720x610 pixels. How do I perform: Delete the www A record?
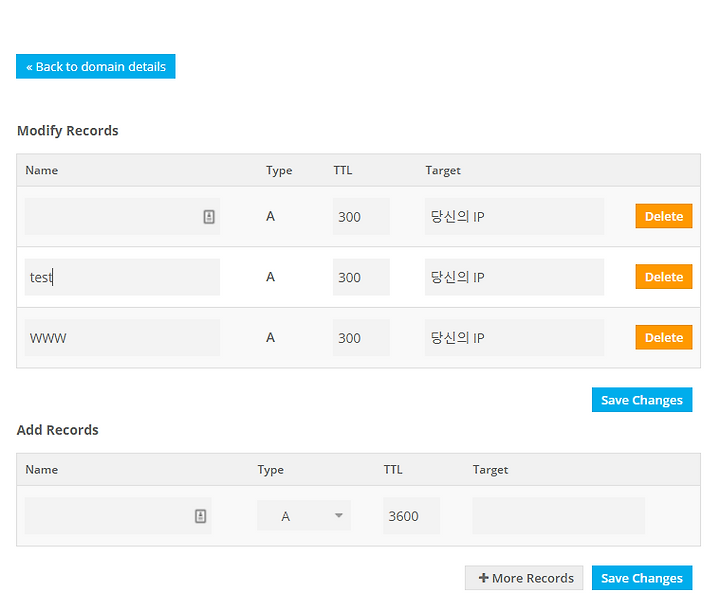(664, 338)
